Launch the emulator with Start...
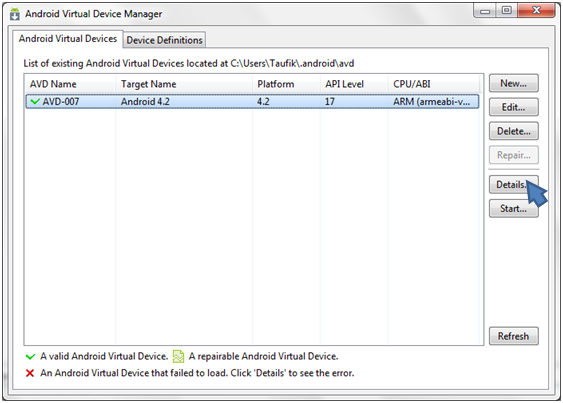Screen dimensions: 563x403 (x=513, y=208)
